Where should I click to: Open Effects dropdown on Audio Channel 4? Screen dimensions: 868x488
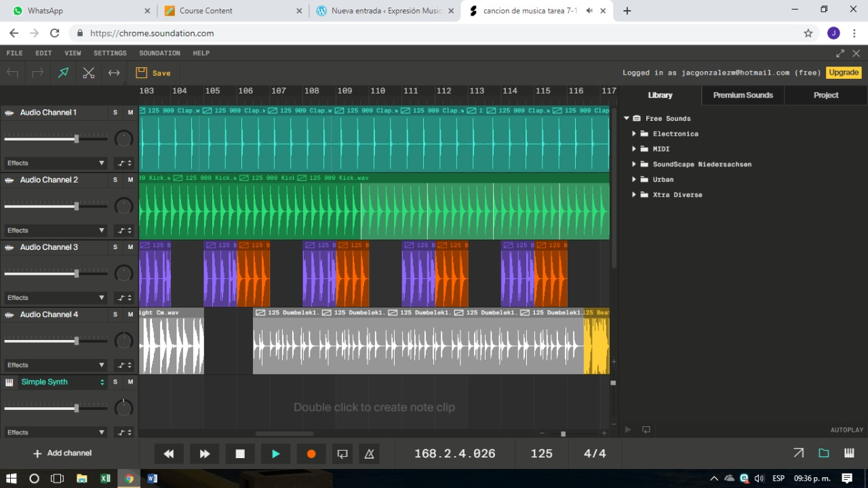(56, 365)
